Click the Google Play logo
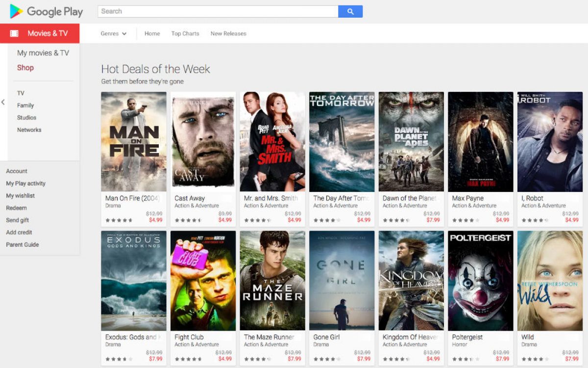 [47, 11]
